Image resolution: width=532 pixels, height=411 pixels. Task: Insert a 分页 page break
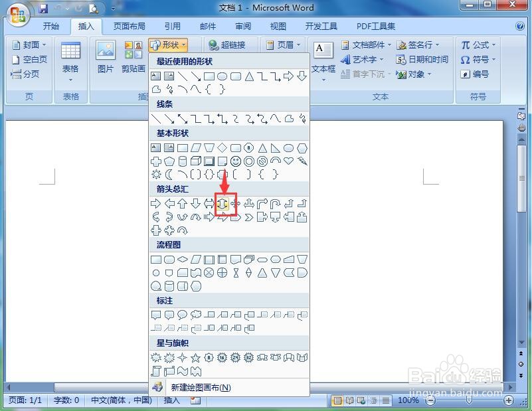pos(25,74)
